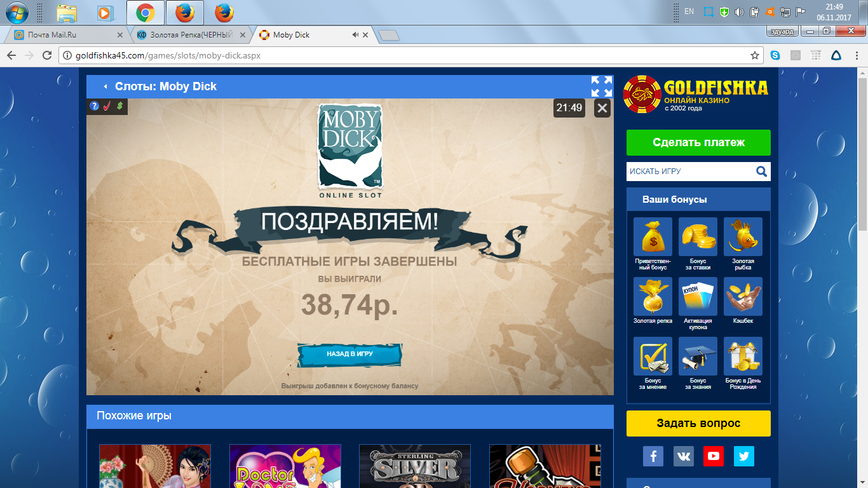Screen dimensions: 868x488
Task: Open a new browser tab
Action: [388, 36]
